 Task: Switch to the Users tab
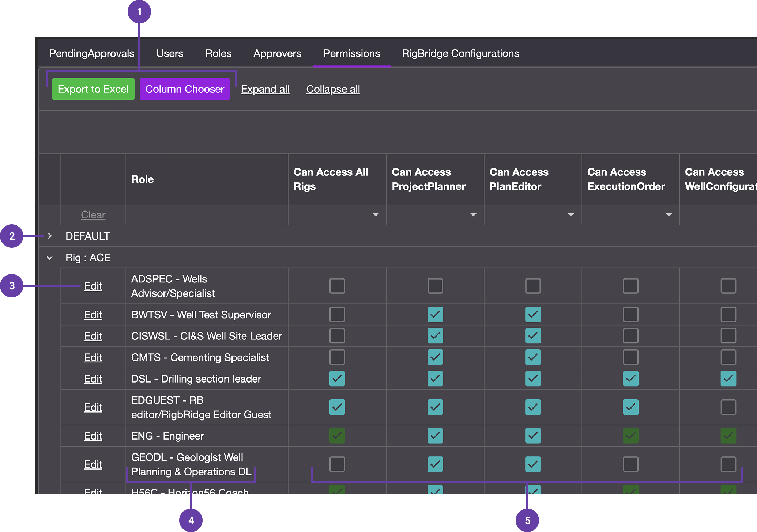coord(170,53)
